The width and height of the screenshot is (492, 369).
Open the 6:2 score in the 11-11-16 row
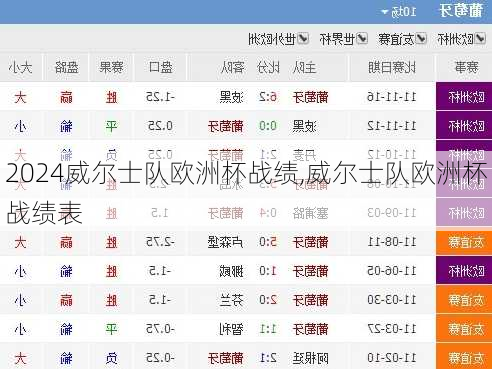pos(268,97)
